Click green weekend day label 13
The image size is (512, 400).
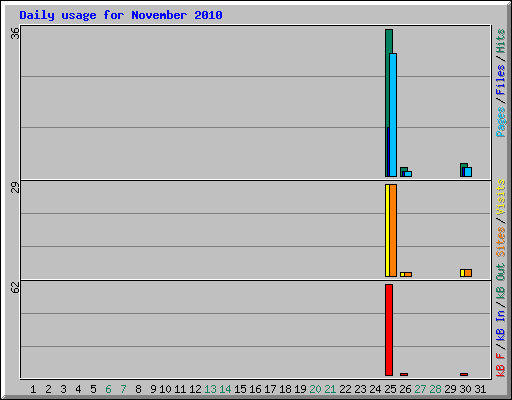coord(210,389)
